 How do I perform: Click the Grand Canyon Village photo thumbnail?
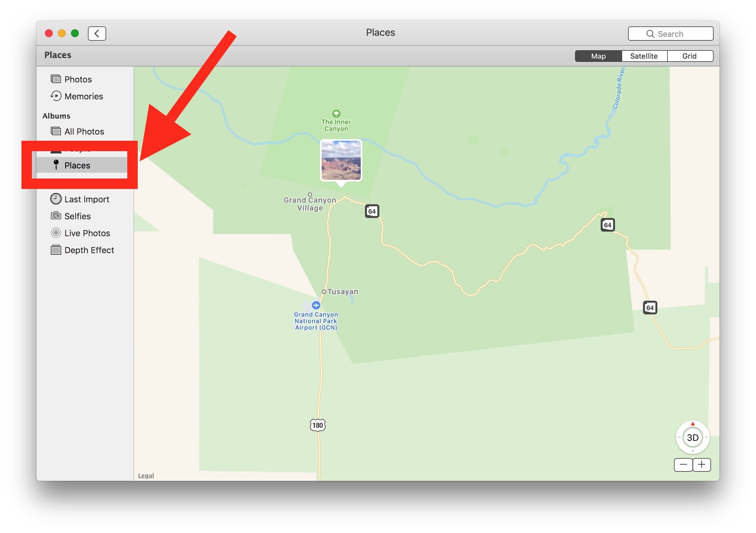[341, 161]
